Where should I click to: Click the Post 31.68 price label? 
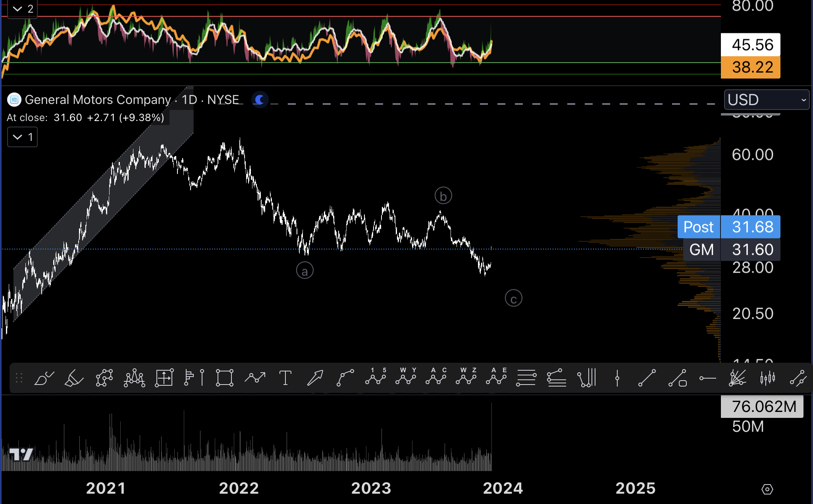pos(729,227)
